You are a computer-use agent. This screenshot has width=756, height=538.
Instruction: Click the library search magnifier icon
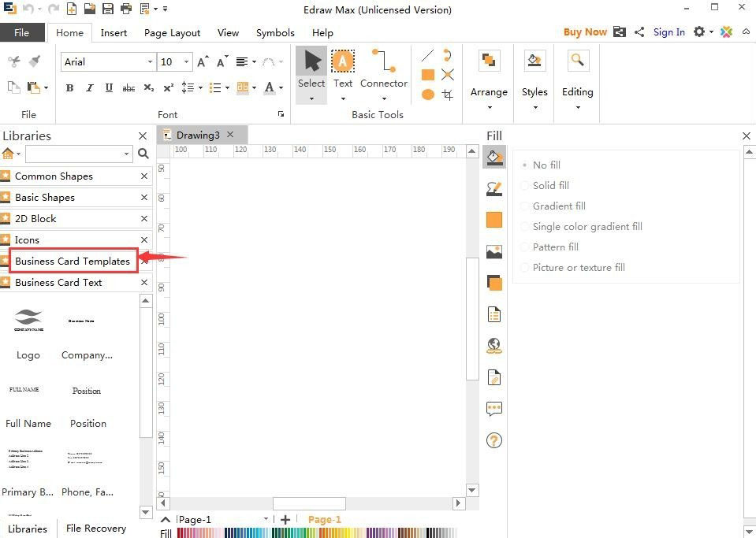pos(143,154)
